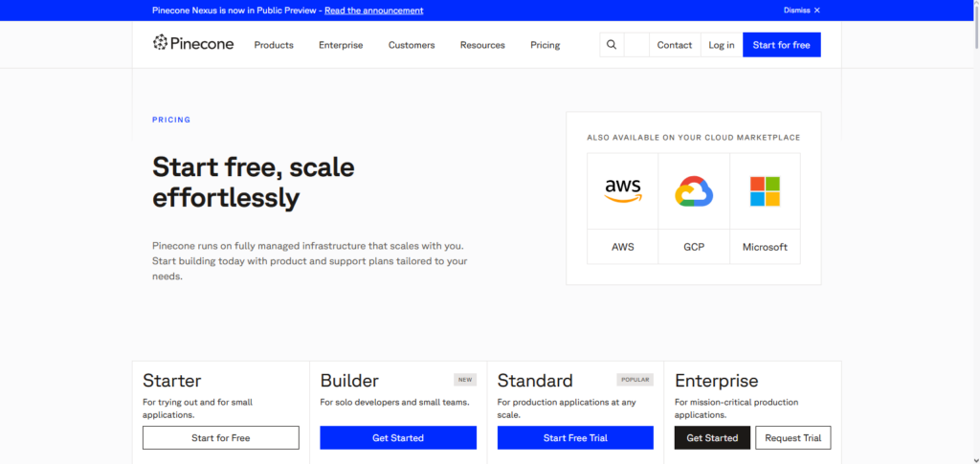Viewport: 980px width, 464px height.
Task: Click Start for Free under Starter
Action: click(x=221, y=438)
